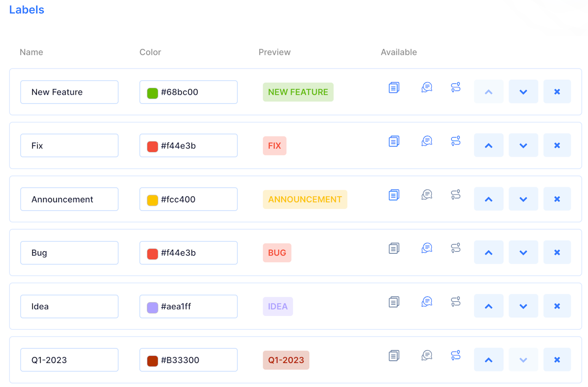Viewport: 588px width, 387px height.
Task: Click the #B33300 color hex field
Action: pos(189,360)
